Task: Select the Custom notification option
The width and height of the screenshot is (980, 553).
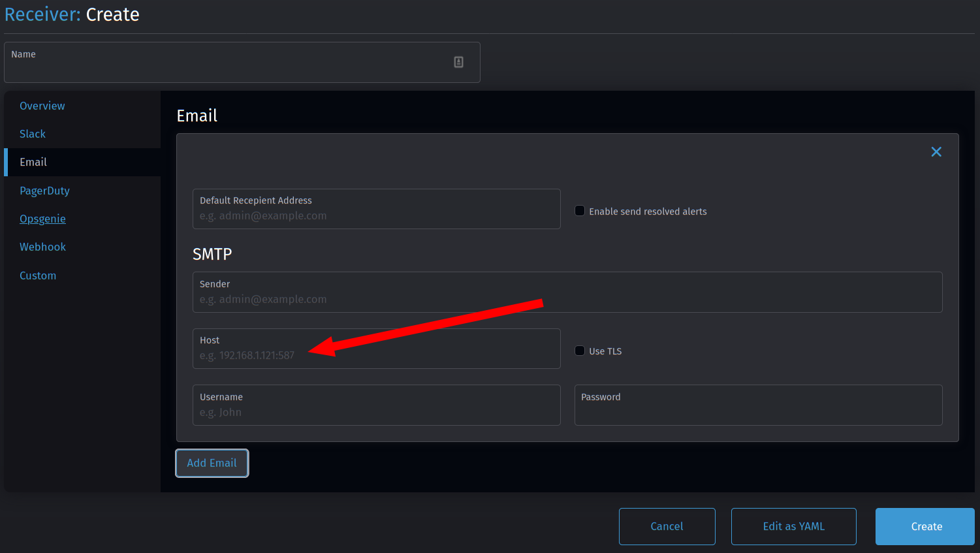Action: [37, 275]
